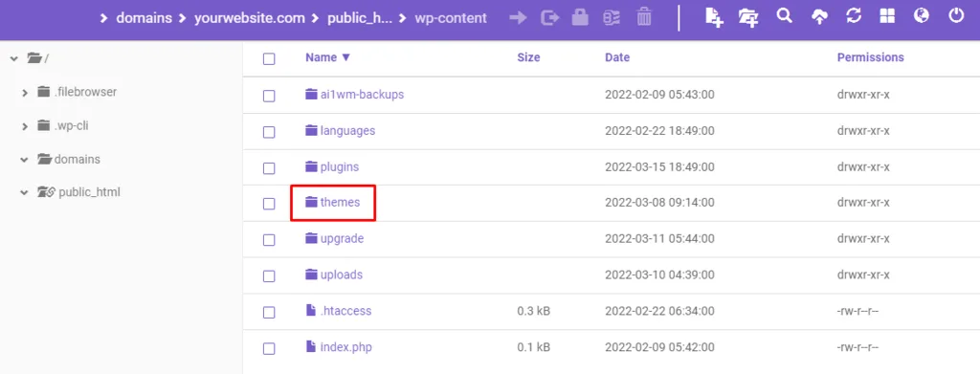Open permissions via the lock icon
980x374 pixels.
coord(581,17)
